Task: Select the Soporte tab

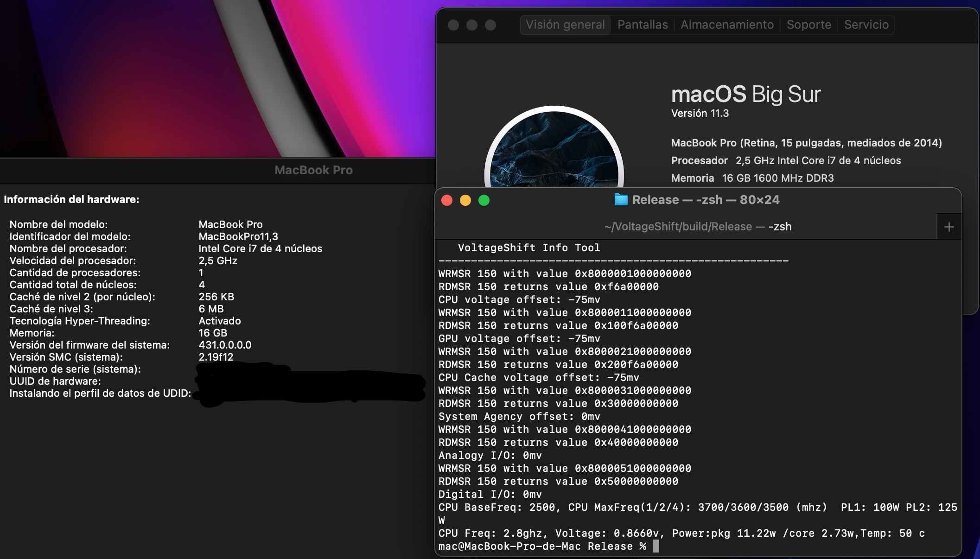Action: coord(809,25)
